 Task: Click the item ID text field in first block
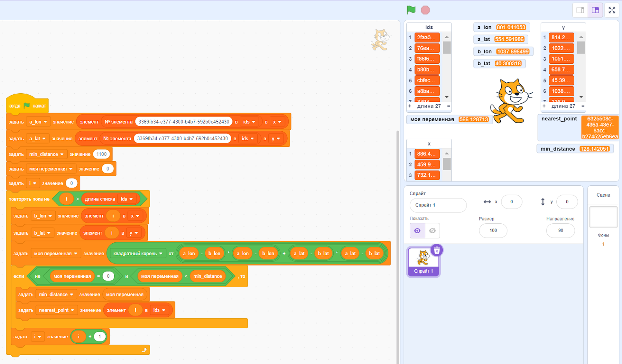tap(184, 122)
